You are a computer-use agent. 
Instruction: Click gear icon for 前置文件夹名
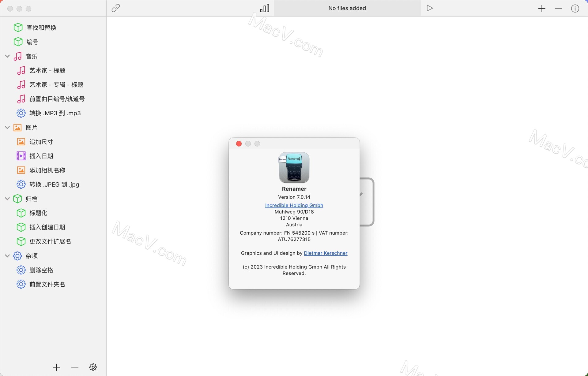click(x=21, y=284)
